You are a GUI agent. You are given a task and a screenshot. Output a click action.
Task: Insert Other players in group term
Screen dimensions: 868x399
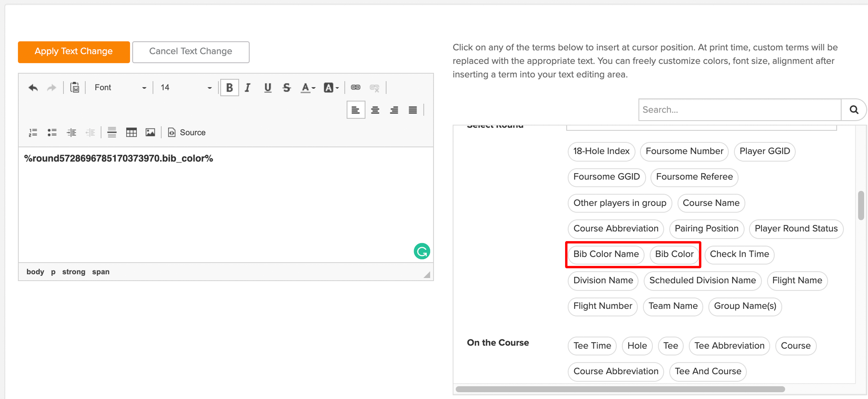(x=620, y=203)
